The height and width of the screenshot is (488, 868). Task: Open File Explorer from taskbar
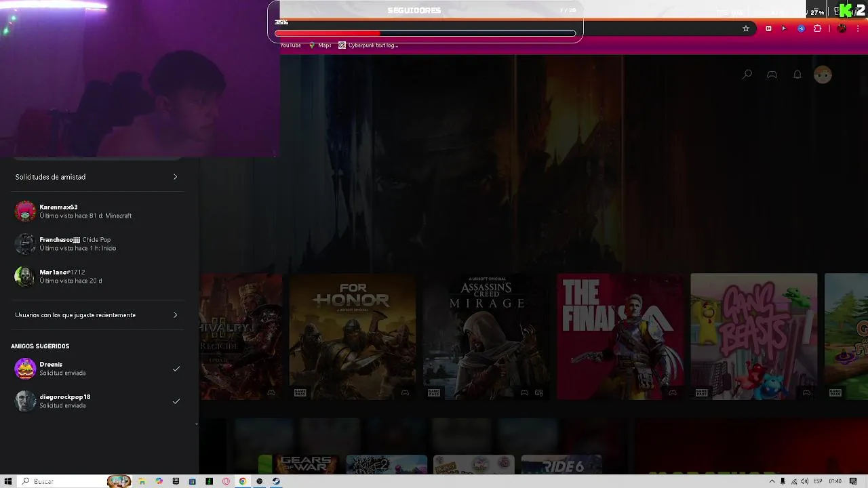pos(142,481)
